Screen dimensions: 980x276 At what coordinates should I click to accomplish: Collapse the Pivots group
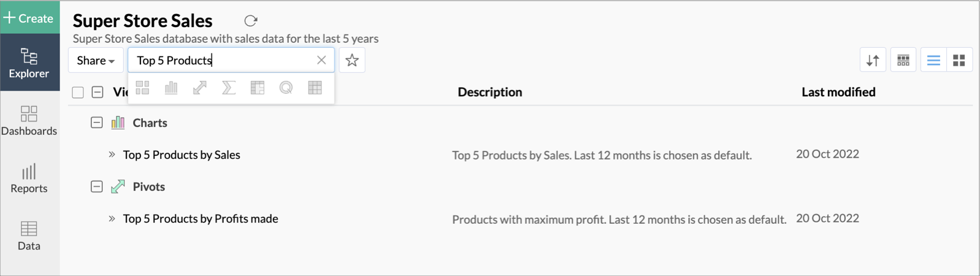point(97,186)
